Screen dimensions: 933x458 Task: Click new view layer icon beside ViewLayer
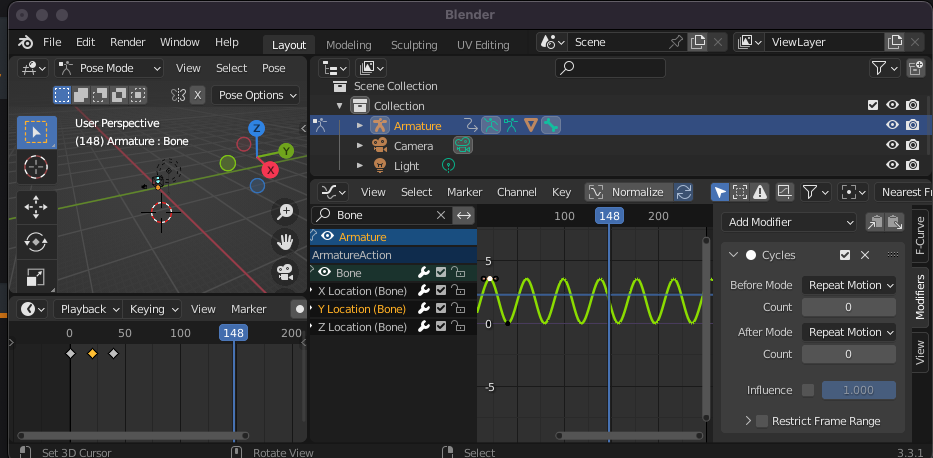[x=894, y=42]
